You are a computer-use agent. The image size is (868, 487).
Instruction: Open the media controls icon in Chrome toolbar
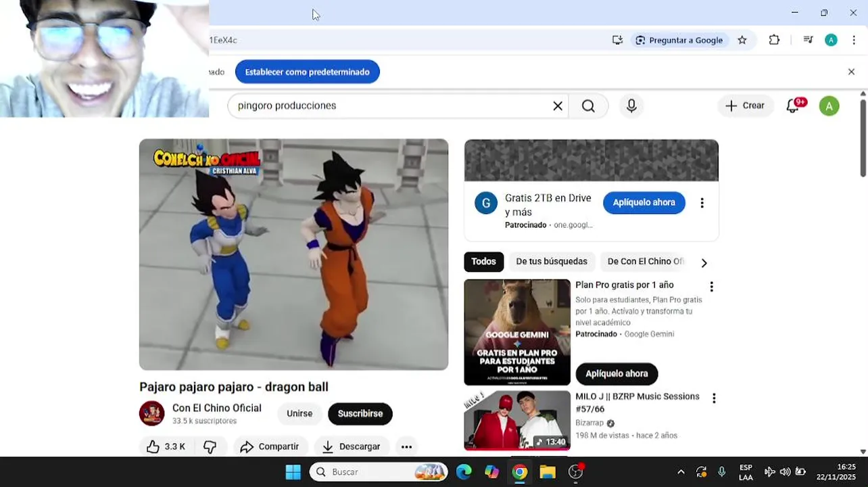coord(808,40)
